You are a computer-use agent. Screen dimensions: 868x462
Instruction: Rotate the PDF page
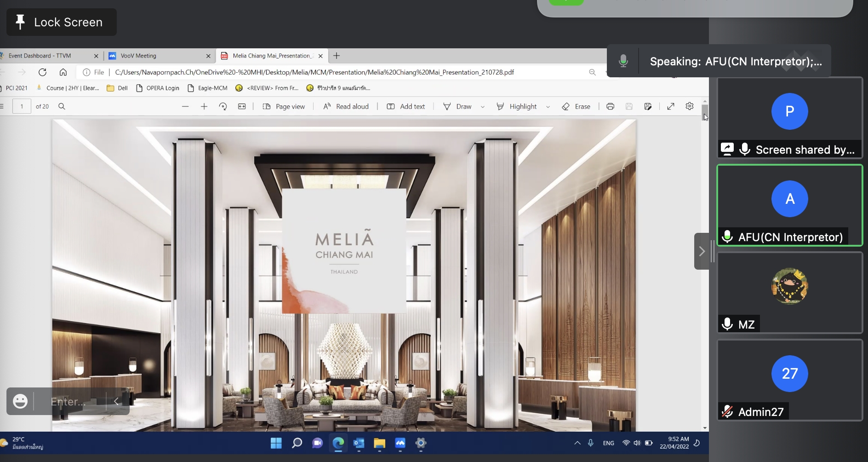pos(223,106)
